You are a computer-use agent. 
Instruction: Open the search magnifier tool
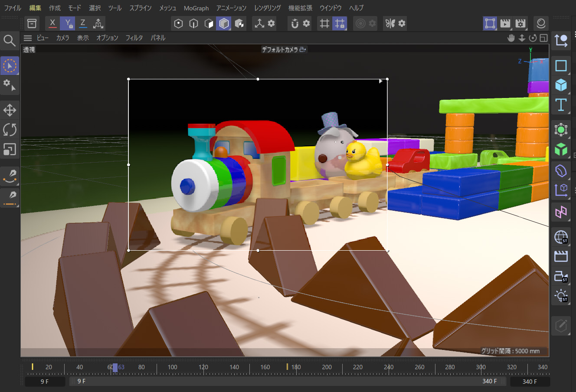tap(10, 41)
